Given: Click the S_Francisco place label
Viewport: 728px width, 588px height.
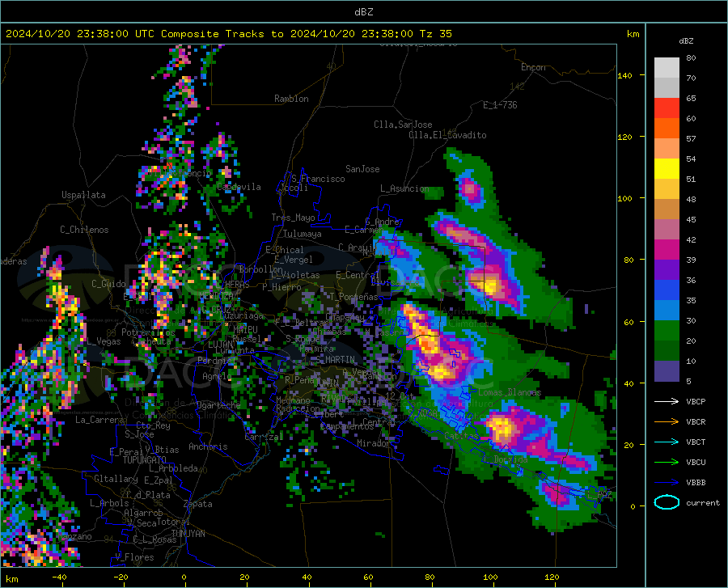Looking at the screenshot, I should 318,179.
